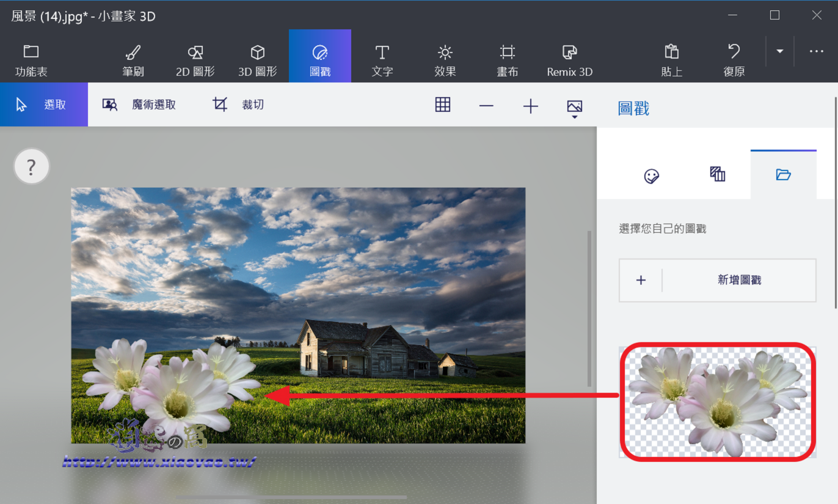Screen dimensions: 838x504
Task: Open the view mode image dropdown
Action: 575,108
